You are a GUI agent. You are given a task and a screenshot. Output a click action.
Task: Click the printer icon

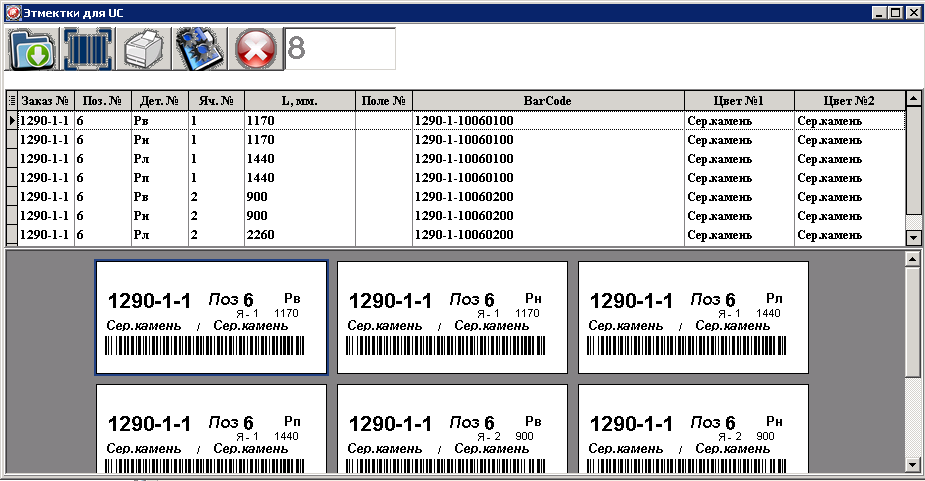(x=144, y=48)
